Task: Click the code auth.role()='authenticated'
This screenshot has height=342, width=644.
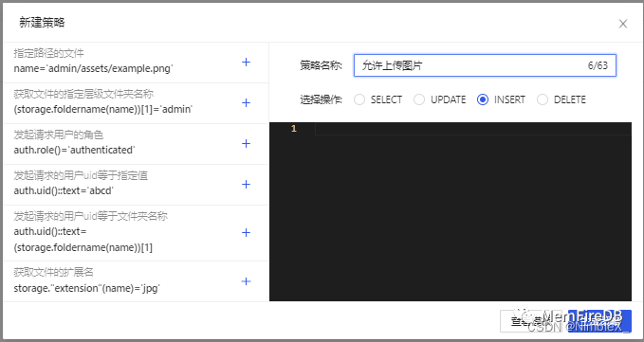Action: [x=74, y=150]
